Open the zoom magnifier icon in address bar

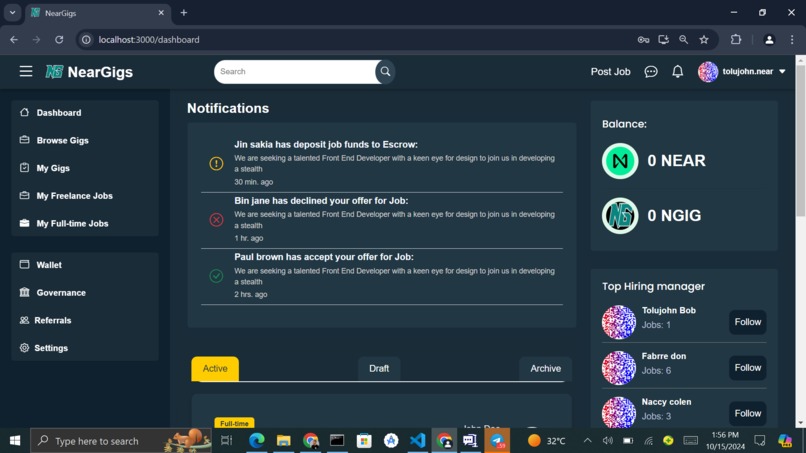(x=684, y=40)
